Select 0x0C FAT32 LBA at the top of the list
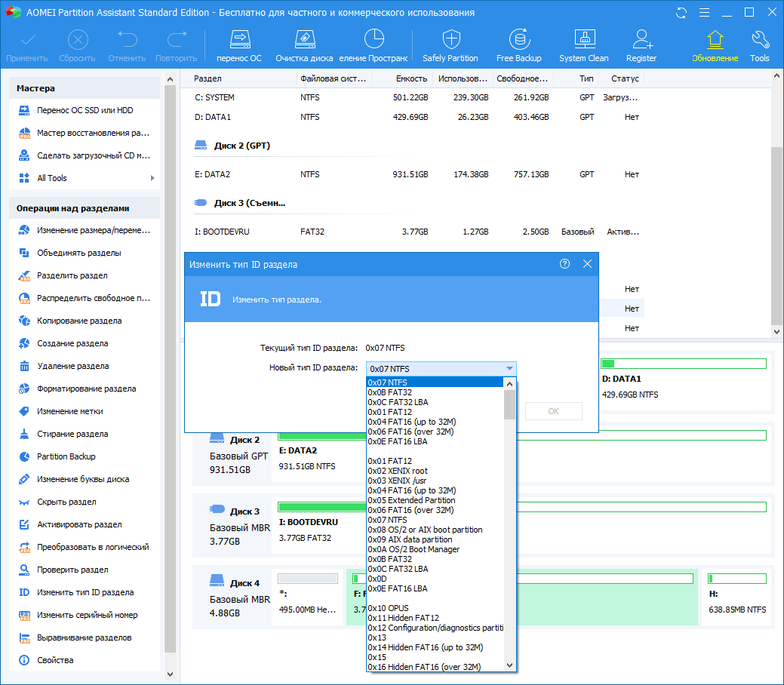Viewport: 784px width, 685px height. coord(435,402)
